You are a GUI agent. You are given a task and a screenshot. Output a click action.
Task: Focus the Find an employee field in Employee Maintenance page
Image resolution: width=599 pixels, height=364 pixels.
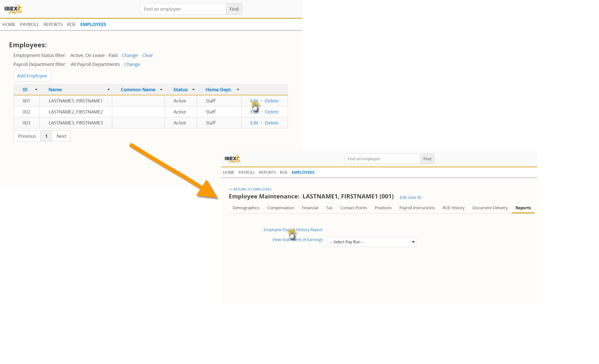pos(382,159)
